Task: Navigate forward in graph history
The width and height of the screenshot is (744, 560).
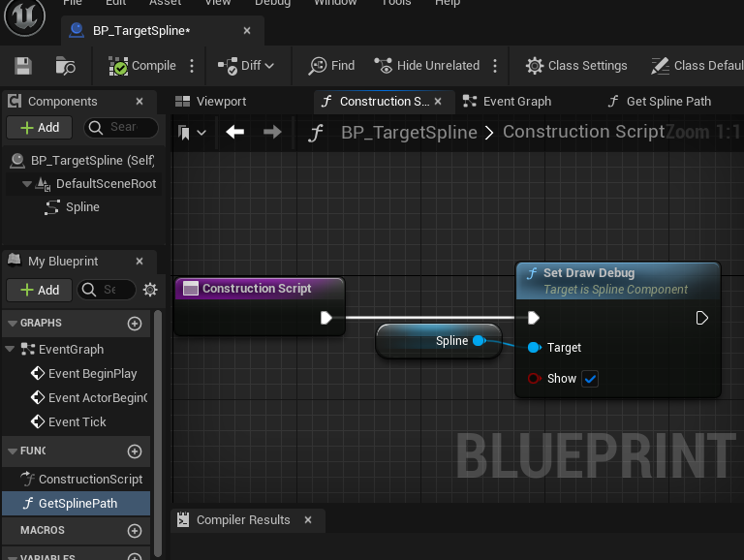Action: coord(272,132)
